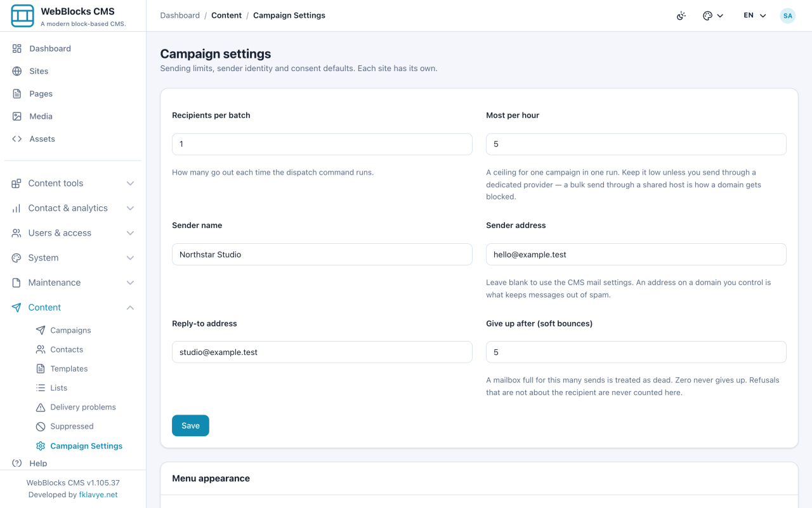
Task: Open Dashboard via its grid icon
Action: pyautogui.click(x=17, y=48)
